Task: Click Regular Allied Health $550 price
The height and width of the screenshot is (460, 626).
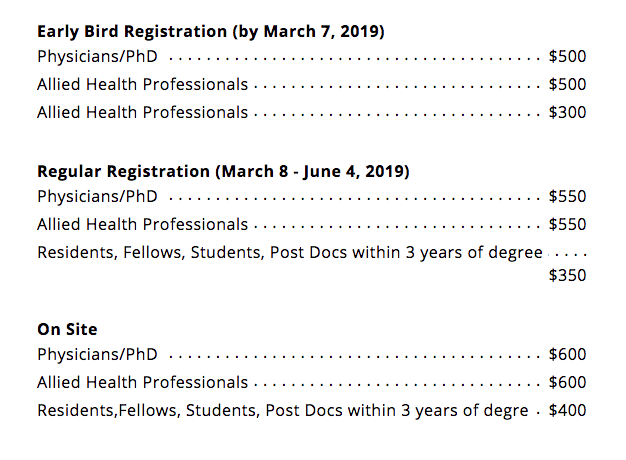Action: [567, 225]
